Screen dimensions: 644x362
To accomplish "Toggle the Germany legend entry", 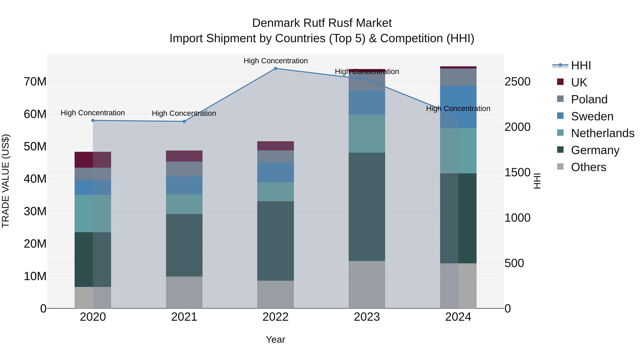I will 588,150.
